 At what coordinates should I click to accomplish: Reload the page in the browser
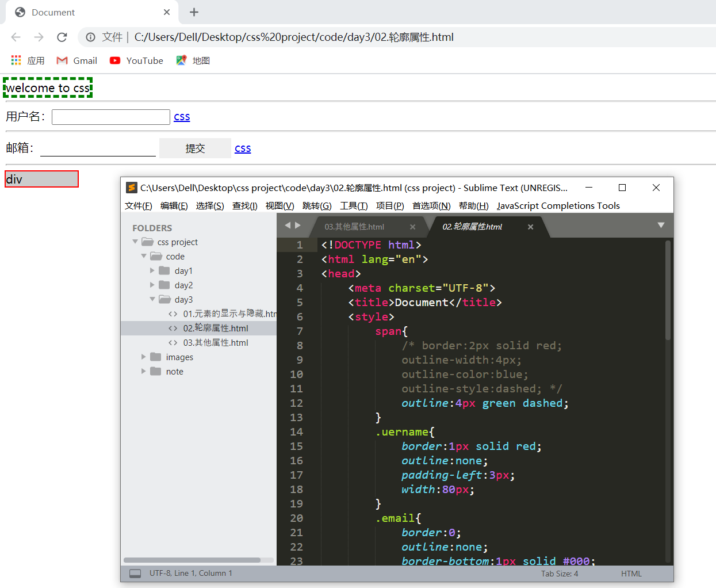point(62,37)
